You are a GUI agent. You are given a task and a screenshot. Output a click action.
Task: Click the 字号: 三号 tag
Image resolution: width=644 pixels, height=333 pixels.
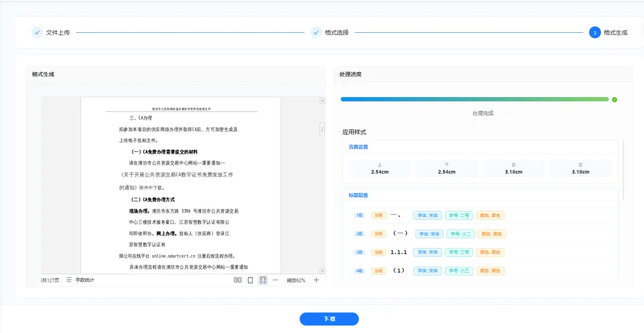tap(459, 252)
